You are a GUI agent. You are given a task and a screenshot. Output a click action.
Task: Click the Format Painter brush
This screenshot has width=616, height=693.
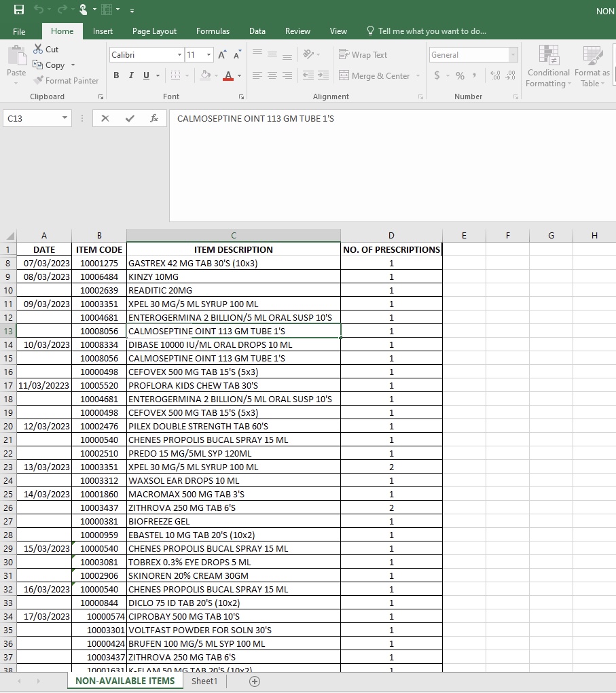(39, 80)
